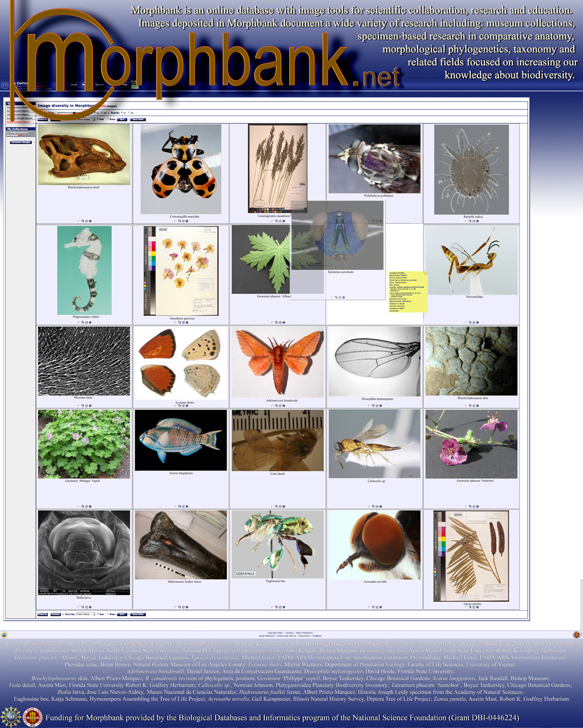This screenshot has width=583, height=728.
Task: Click the info icon below Pteromalidae image
Action: (477, 322)
